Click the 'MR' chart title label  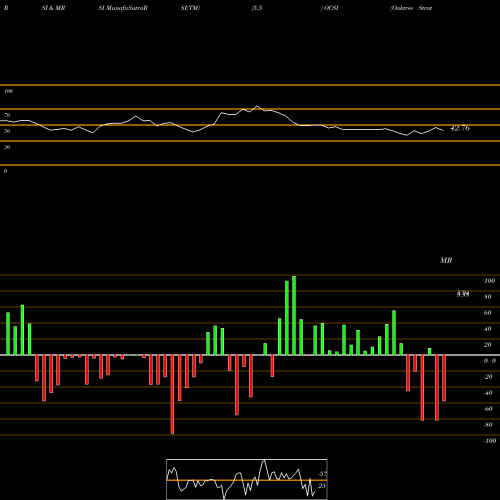point(446,260)
